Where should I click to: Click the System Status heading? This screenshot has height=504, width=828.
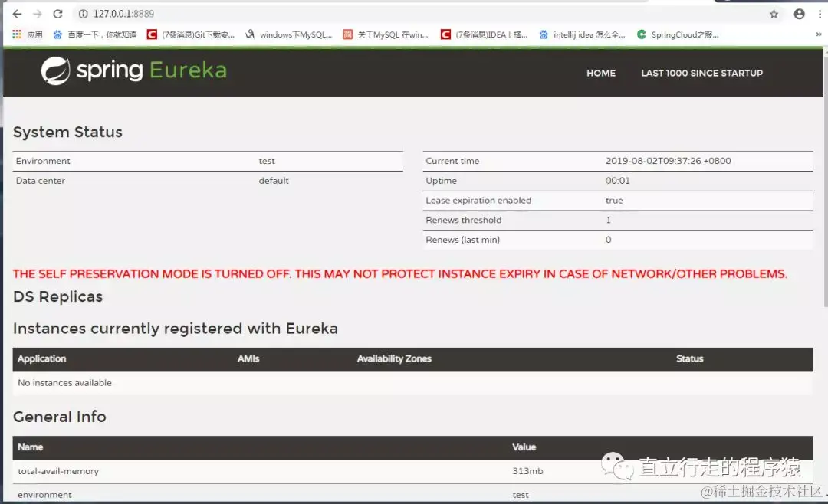pos(67,132)
